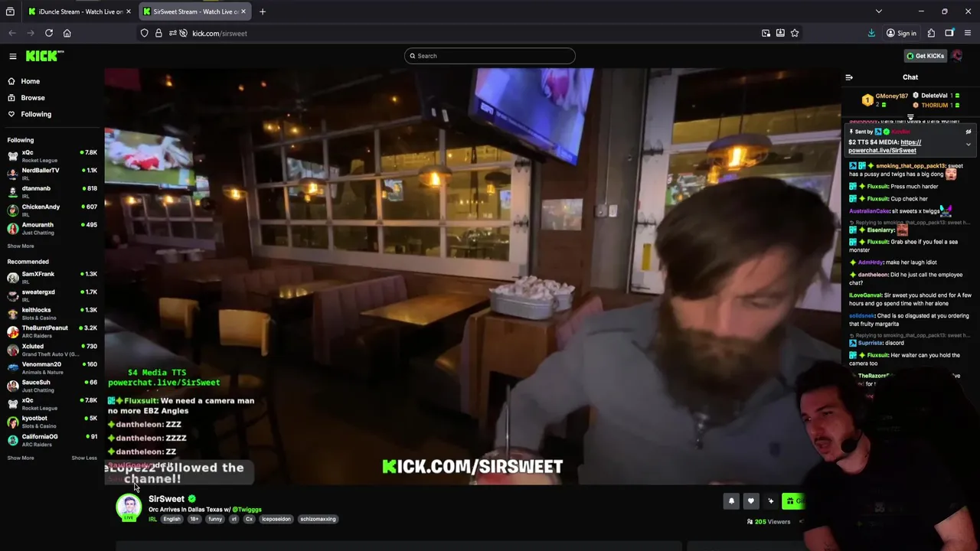Screen dimensions: 980x551
Task: Open dtanmanb channel in sidebar
Action: coord(52,191)
